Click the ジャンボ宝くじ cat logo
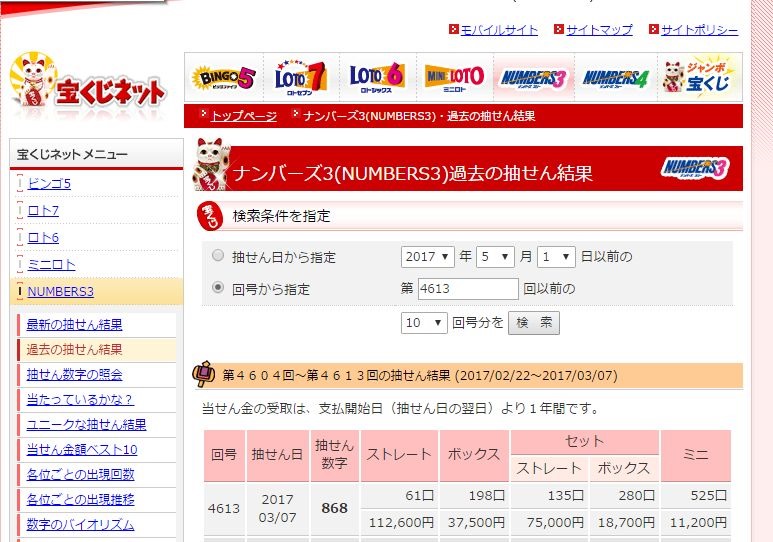 699,77
